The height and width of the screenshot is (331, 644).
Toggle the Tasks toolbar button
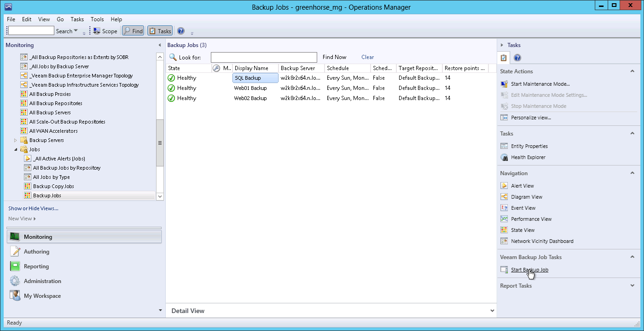click(x=160, y=31)
